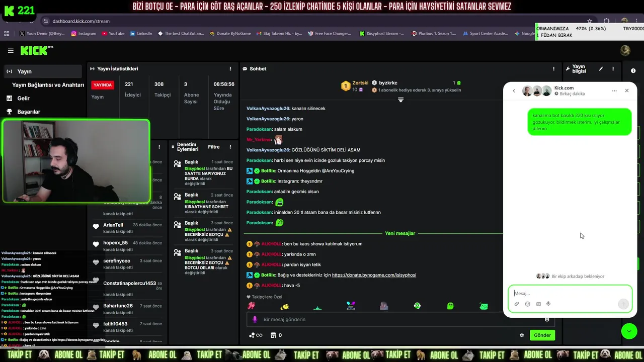644x362 pixels.
Task: Open Yayın İstatistikleri panel options menu
Action: [x=230, y=69]
